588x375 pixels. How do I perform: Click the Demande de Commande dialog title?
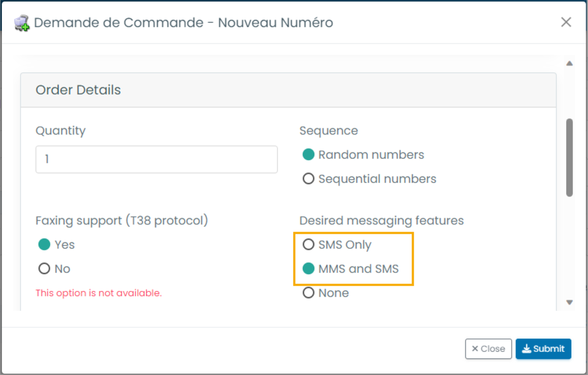[183, 23]
